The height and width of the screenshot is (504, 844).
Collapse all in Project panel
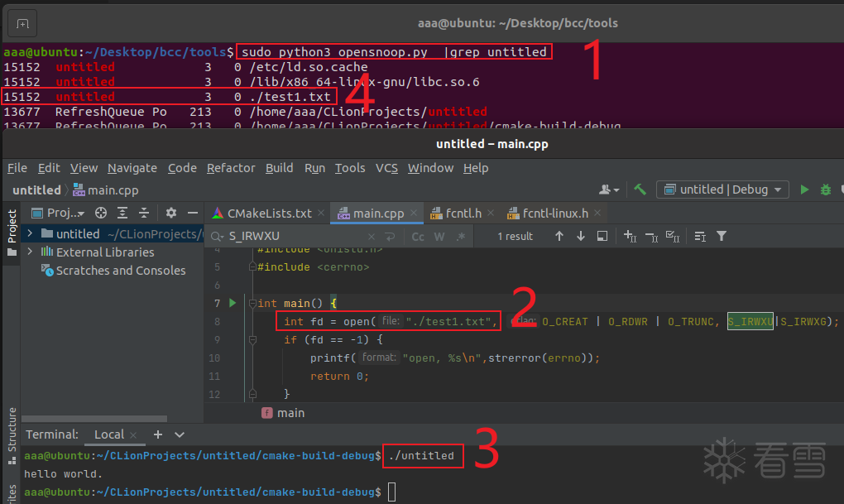click(144, 213)
